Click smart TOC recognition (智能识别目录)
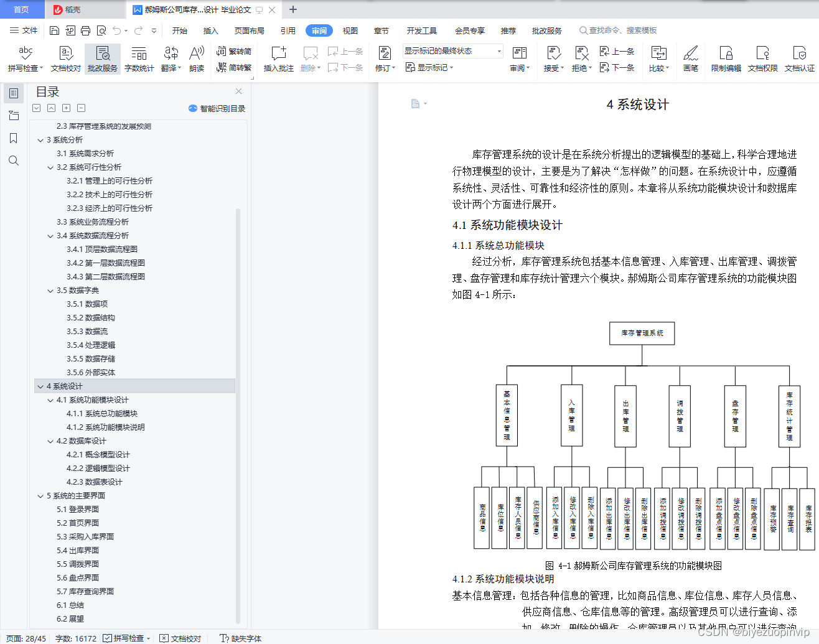 [217, 108]
